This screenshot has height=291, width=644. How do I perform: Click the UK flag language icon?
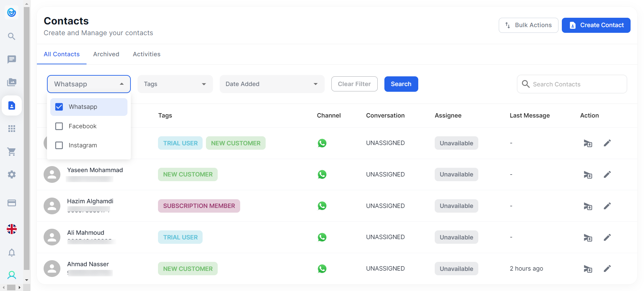12,229
